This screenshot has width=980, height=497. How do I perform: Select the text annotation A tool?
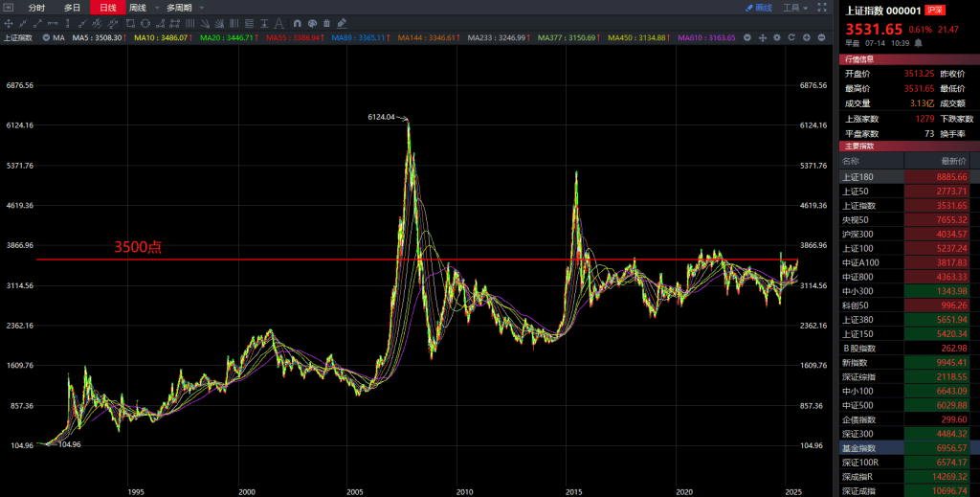[x=278, y=23]
